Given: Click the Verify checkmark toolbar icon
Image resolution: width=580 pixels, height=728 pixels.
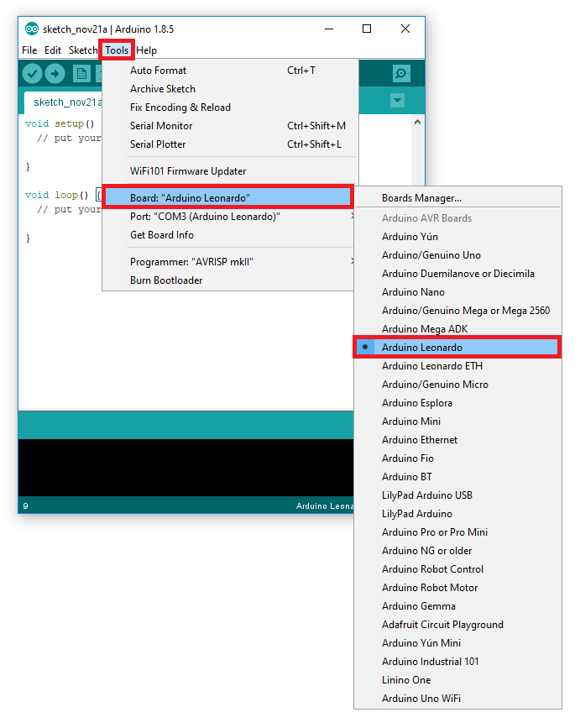Looking at the screenshot, I should pyautogui.click(x=33, y=73).
